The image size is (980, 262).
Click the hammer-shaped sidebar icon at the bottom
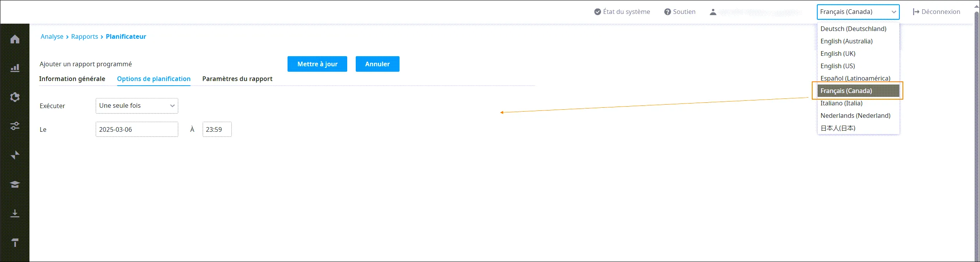(15, 243)
